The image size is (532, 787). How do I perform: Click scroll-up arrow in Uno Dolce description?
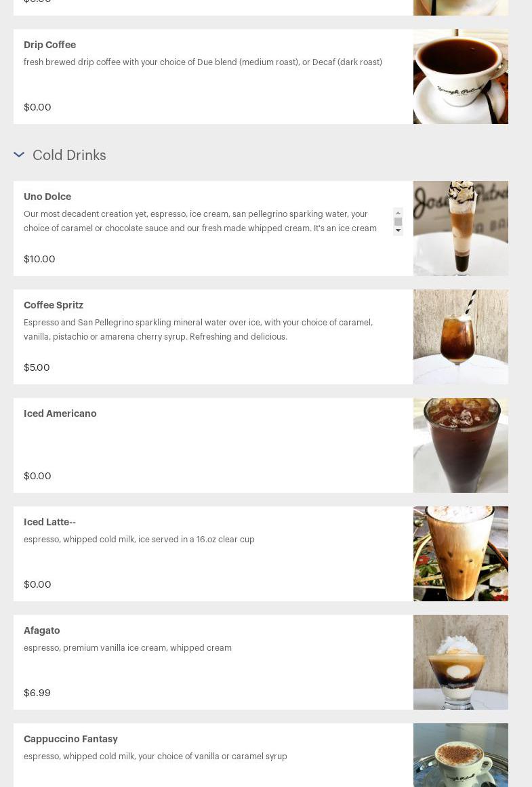(x=398, y=211)
